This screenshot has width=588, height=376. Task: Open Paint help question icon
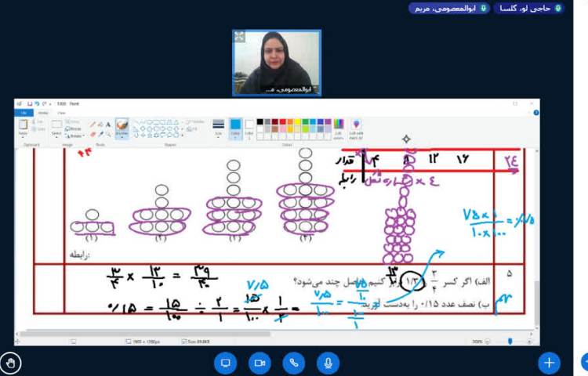[536, 112]
